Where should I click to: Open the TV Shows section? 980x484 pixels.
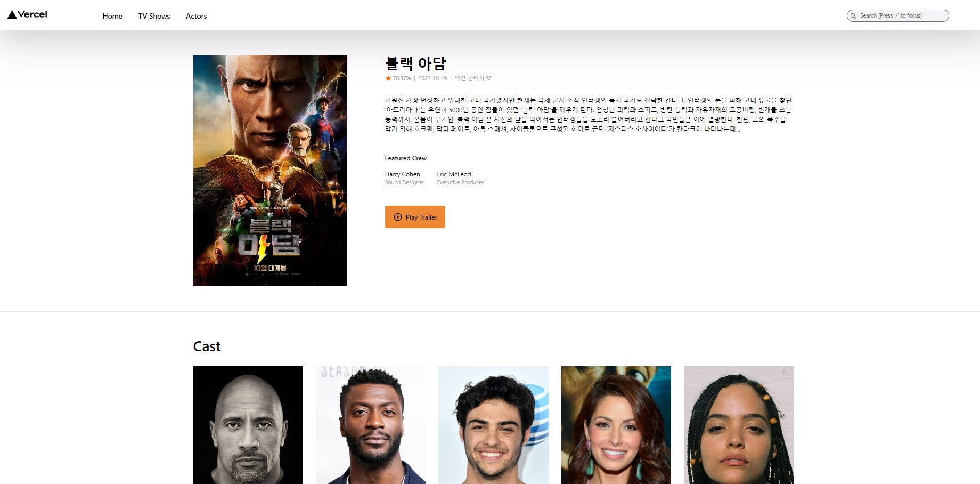click(154, 16)
